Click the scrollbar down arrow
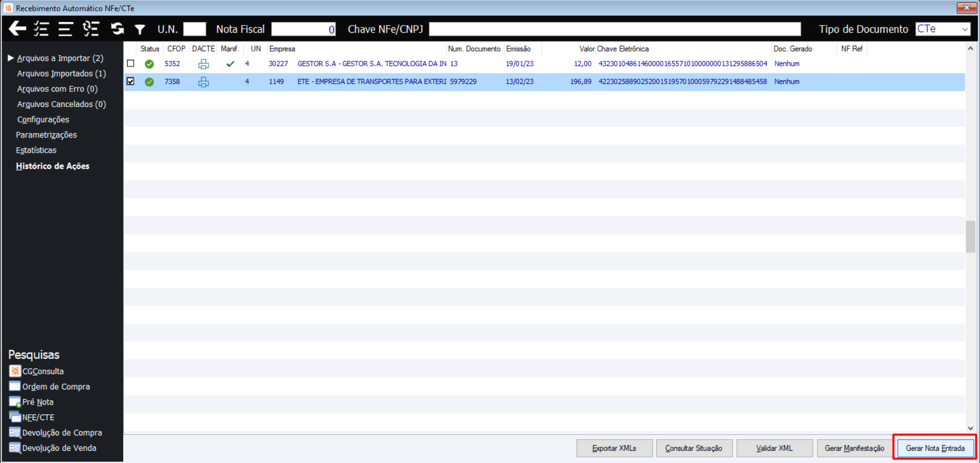Viewport: 980px width, 463px height. 970,428
